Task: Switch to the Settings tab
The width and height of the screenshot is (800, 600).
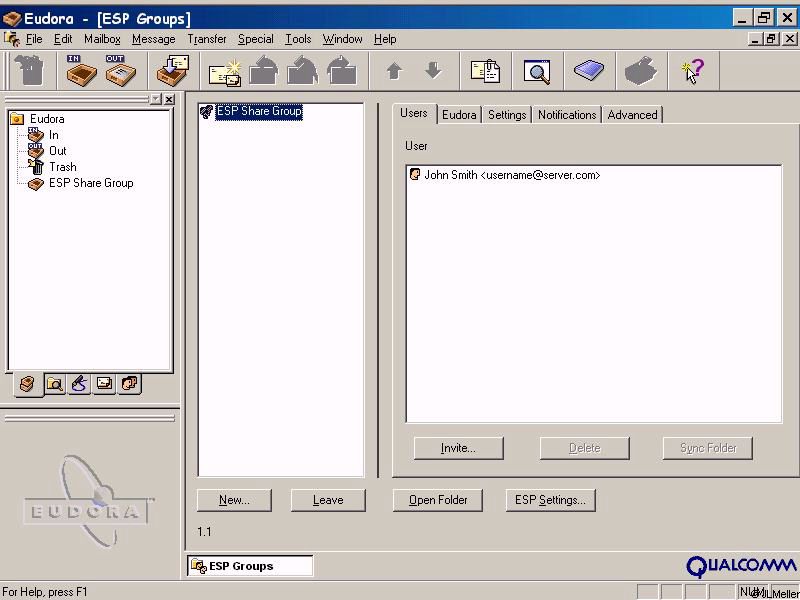Action: pyautogui.click(x=507, y=115)
